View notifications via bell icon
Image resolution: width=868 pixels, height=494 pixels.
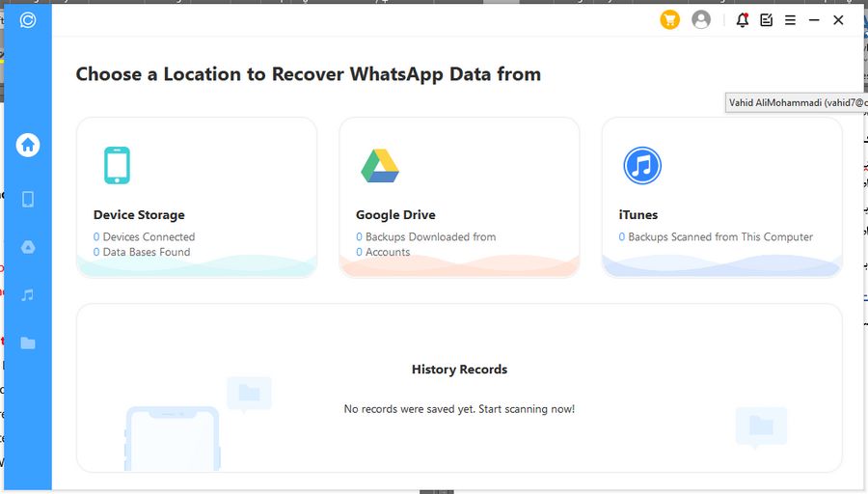(742, 19)
